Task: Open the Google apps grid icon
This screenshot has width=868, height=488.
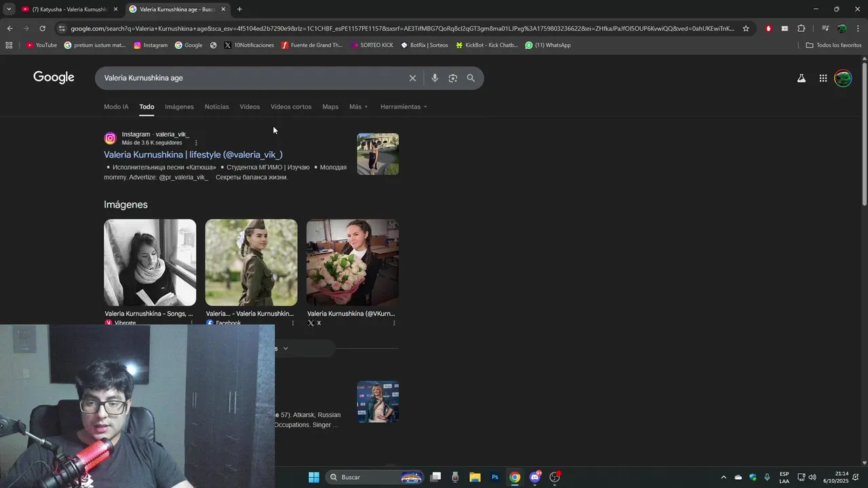Action: 823,78
